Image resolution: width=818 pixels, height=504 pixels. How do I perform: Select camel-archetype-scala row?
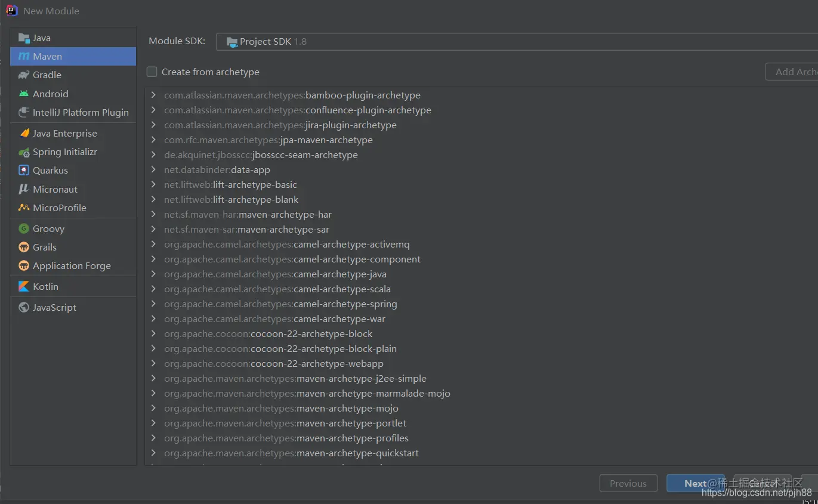pyautogui.click(x=481, y=289)
